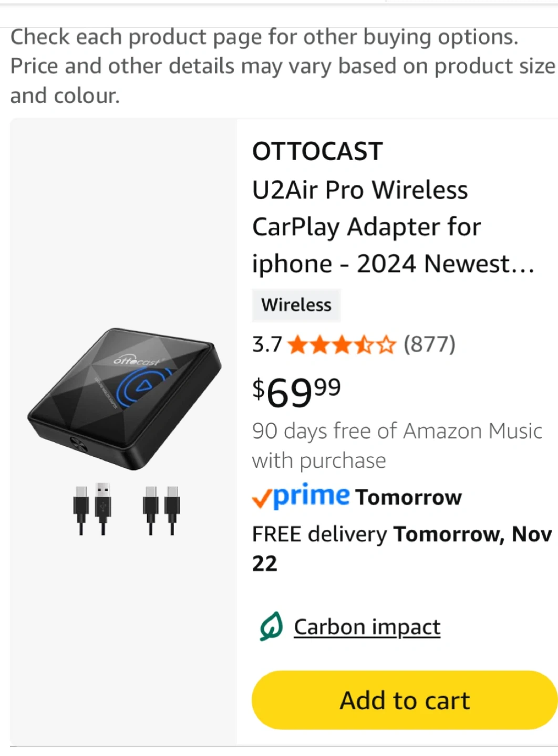
Task: Click the ottocast logo on the device
Action: [x=137, y=361]
